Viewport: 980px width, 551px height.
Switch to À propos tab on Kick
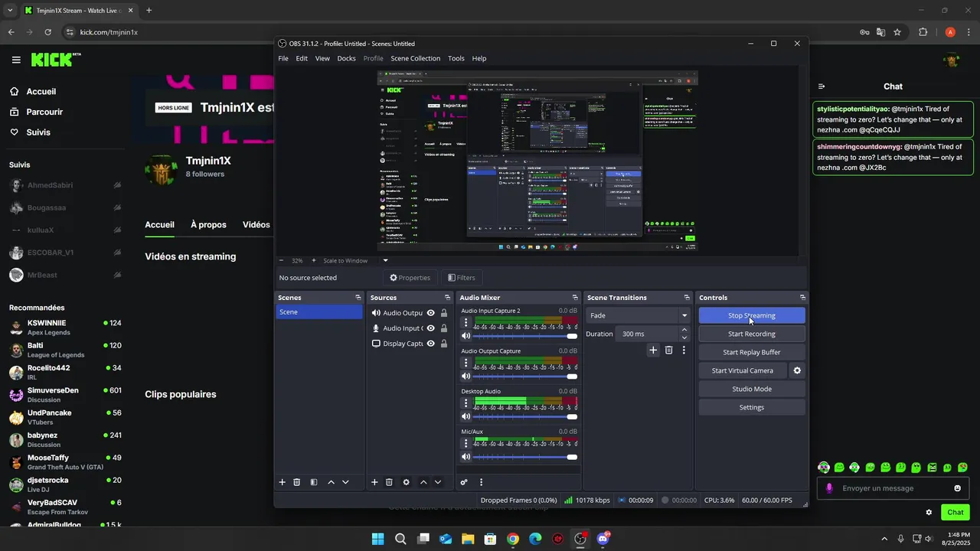208,225
